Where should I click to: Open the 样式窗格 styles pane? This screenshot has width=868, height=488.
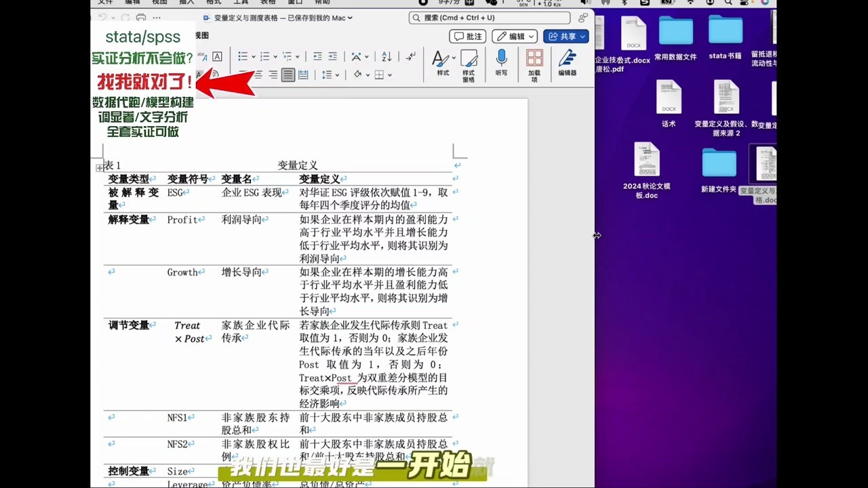click(x=469, y=65)
